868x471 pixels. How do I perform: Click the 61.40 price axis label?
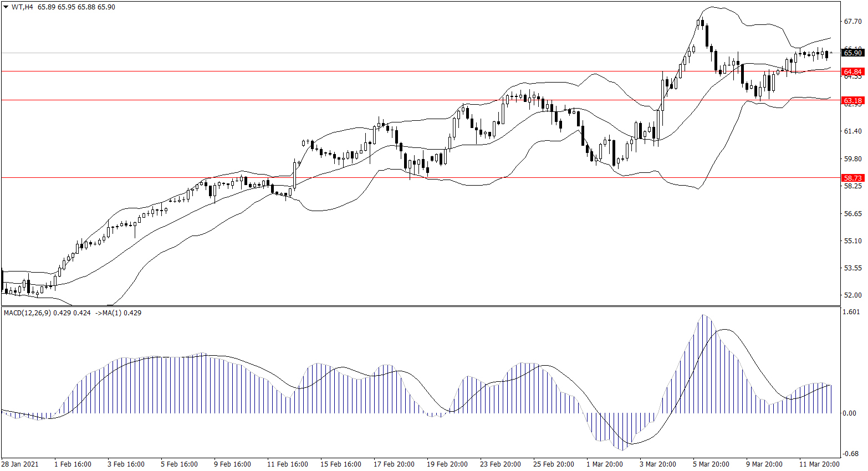[852, 131]
